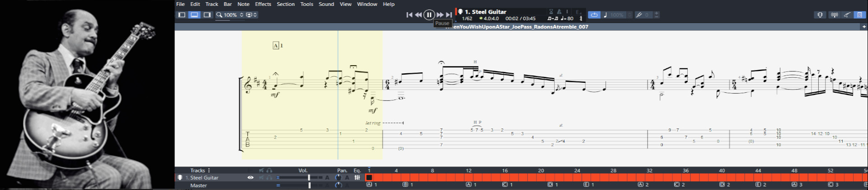Toggle visibility eye of Steel Guitar track
Screen dimensions: 868x190
pyautogui.click(x=250, y=178)
